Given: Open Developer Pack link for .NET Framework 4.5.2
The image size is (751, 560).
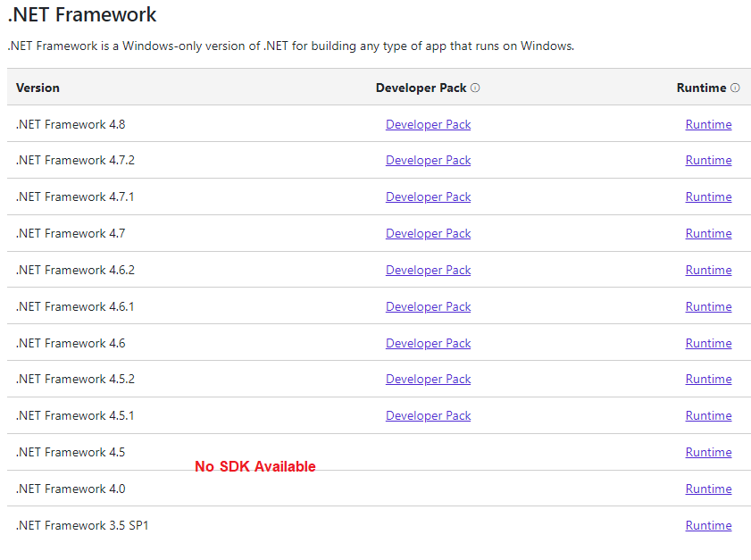Looking at the screenshot, I should pos(428,380).
